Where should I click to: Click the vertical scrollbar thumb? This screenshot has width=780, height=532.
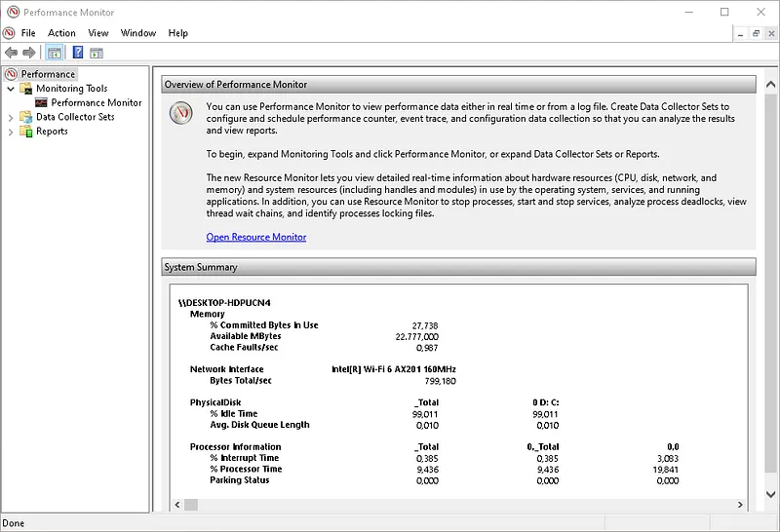(x=770, y=284)
